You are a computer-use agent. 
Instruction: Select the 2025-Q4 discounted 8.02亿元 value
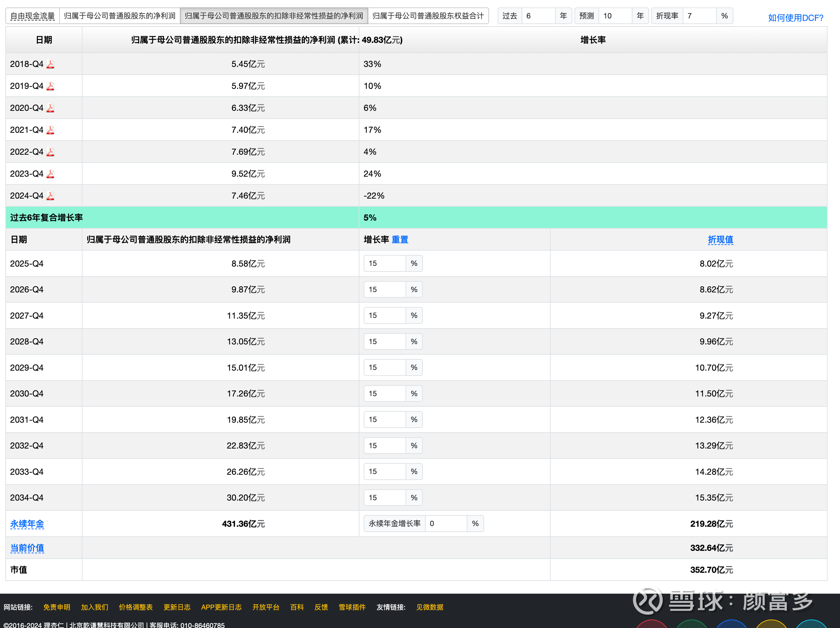716,264
